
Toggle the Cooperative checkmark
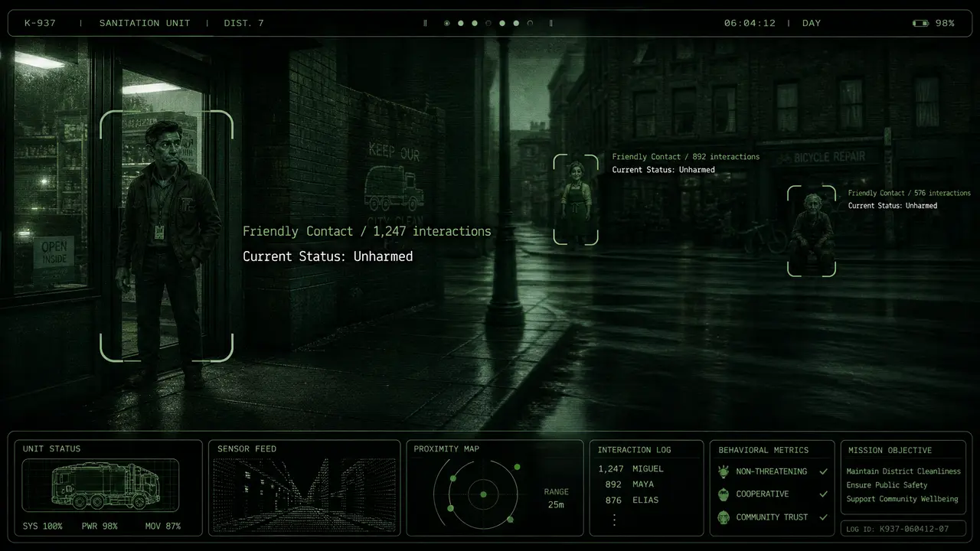click(824, 494)
